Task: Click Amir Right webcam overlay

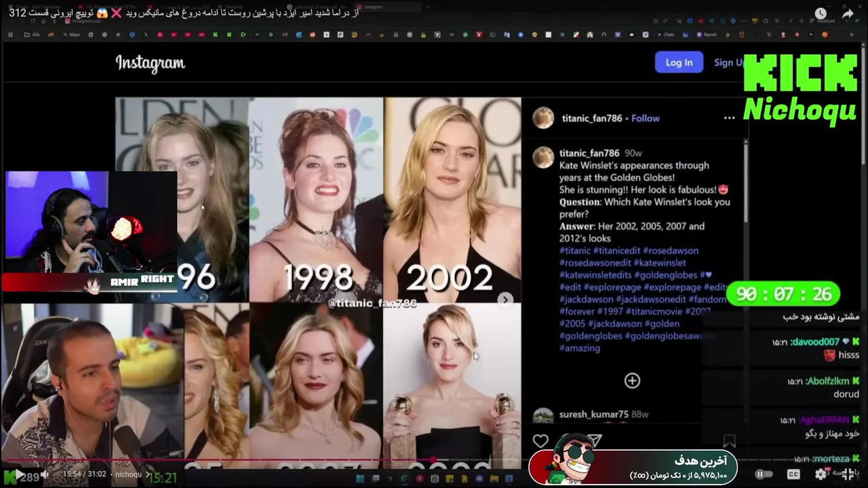Action: pos(90,231)
